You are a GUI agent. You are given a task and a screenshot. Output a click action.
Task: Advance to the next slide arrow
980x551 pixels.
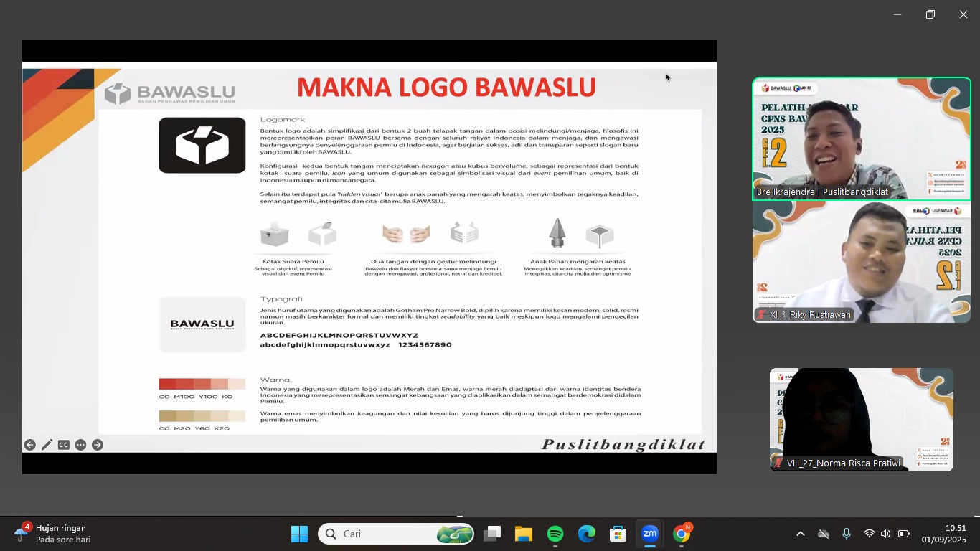[x=98, y=445]
